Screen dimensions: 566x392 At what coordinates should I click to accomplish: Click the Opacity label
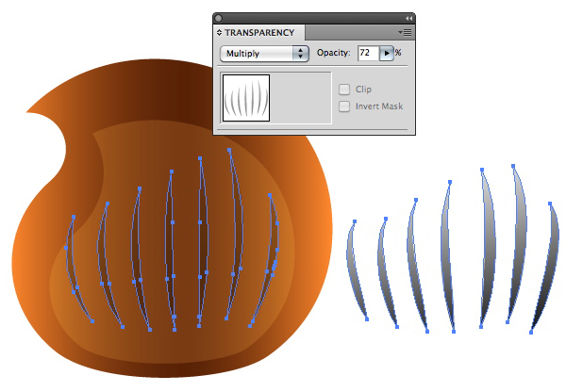[x=334, y=53]
